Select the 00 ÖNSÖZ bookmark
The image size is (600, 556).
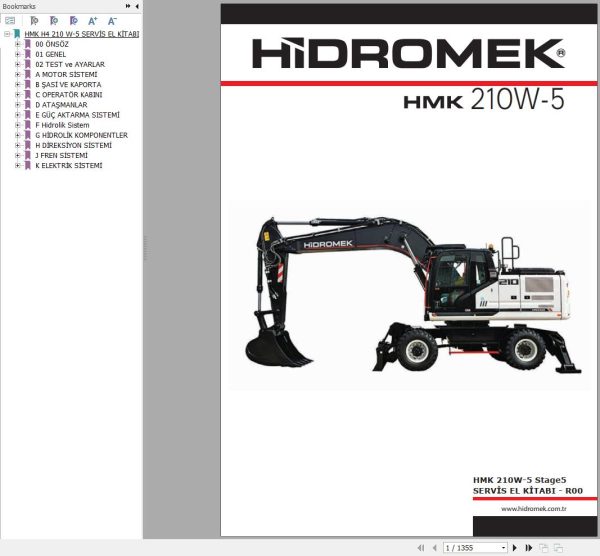[52, 44]
